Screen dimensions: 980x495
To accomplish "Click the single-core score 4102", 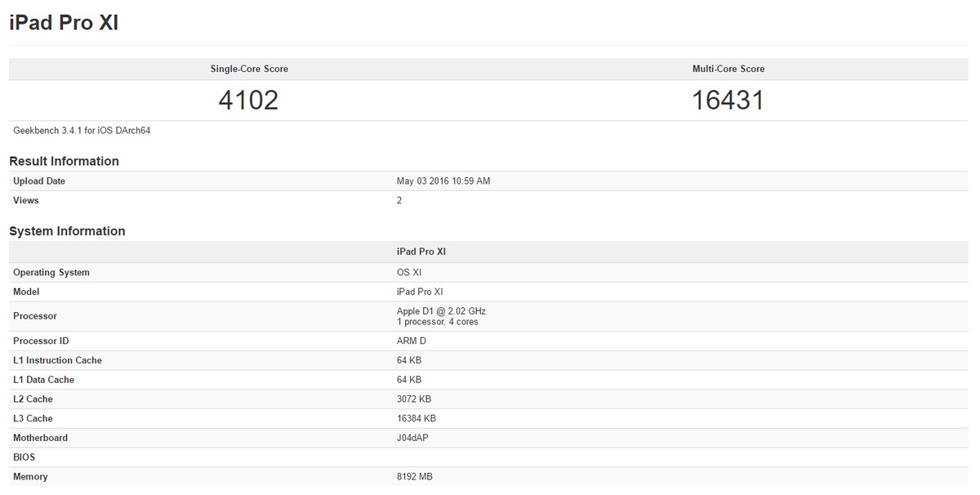I will click(249, 100).
